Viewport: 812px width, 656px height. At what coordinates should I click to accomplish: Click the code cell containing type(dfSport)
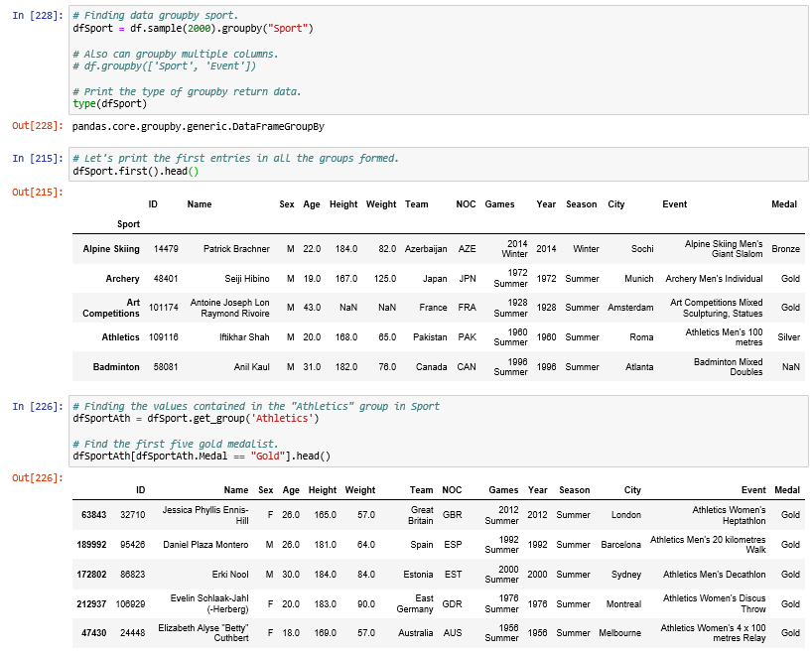click(x=437, y=60)
